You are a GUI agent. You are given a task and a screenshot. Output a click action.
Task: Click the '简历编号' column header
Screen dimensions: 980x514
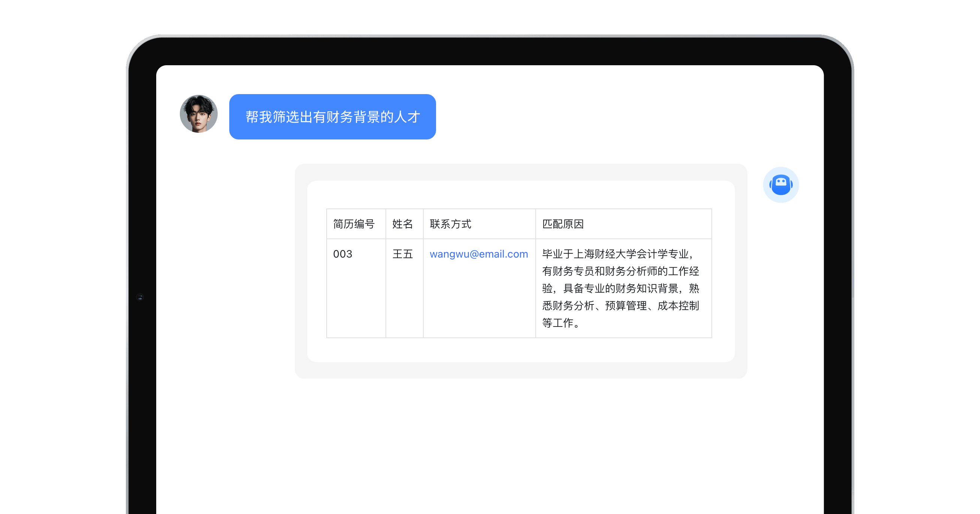[x=356, y=224]
